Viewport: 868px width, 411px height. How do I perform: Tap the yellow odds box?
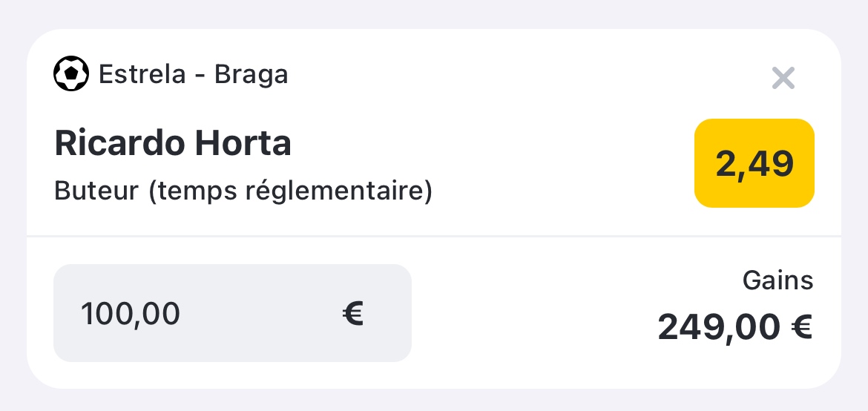click(754, 163)
